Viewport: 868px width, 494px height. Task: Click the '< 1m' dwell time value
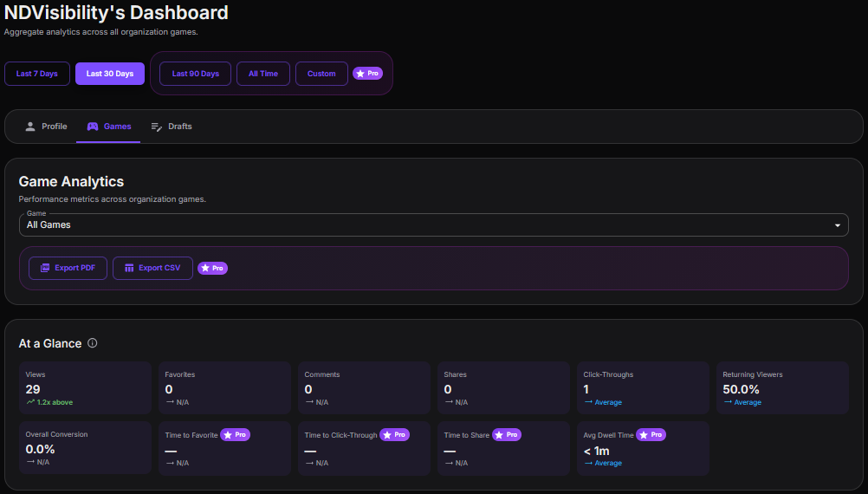[596, 451]
